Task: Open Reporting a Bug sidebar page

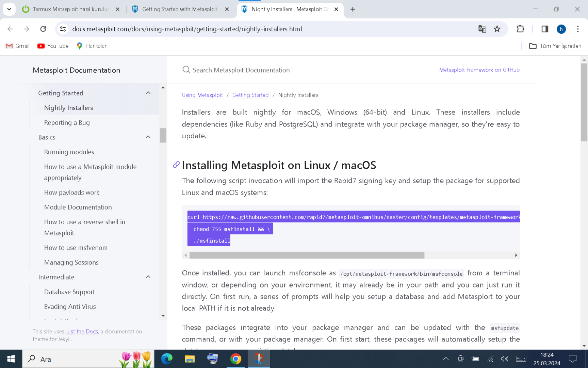Action: pyautogui.click(x=67, y=123)
